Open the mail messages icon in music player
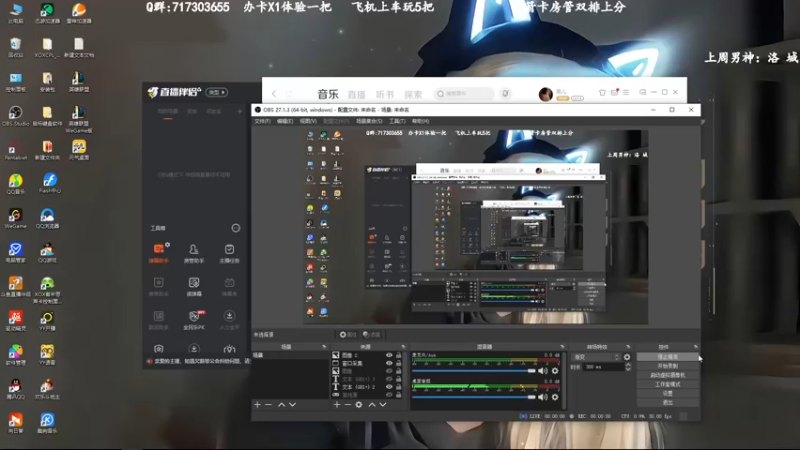The width and height of the screenshot is (800, 450). 614,92
